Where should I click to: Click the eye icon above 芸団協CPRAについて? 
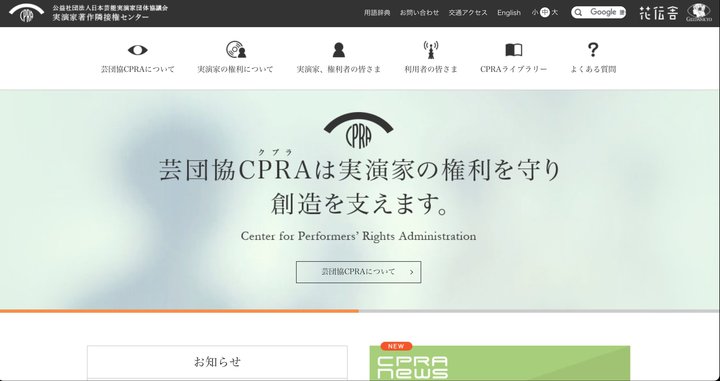(x=137, y=50)
